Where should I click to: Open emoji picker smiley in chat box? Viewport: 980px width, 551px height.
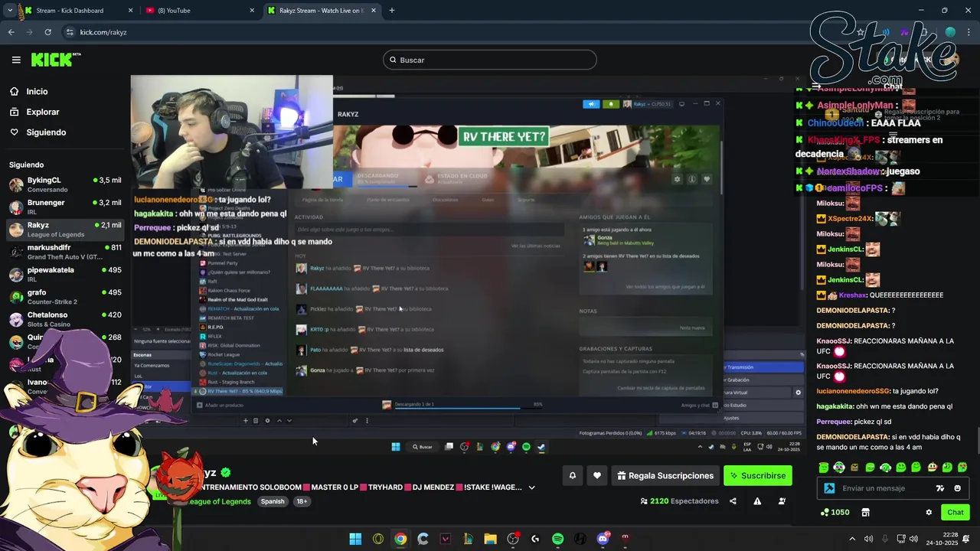[x=957, y=488]
